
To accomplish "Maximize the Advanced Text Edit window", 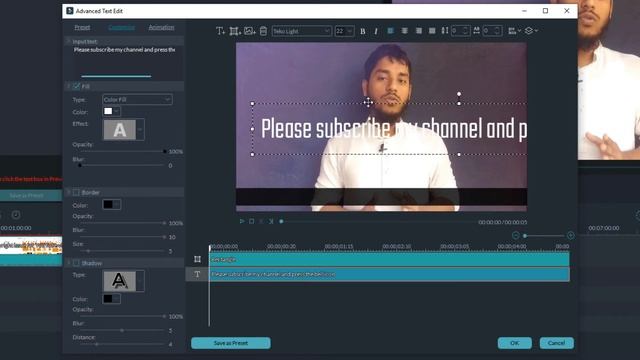I will coord(545,11).
